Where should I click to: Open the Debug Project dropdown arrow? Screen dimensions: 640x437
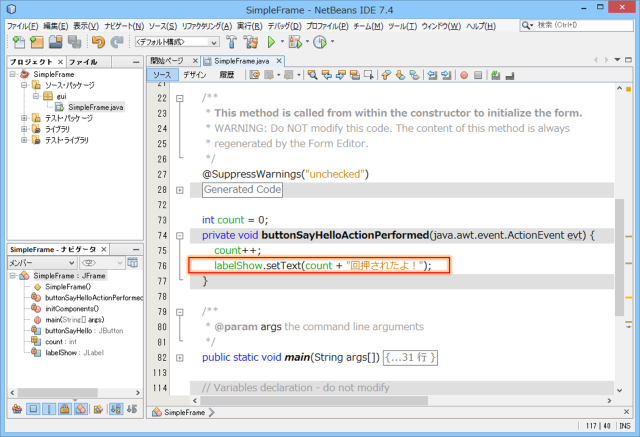[307, 42]
